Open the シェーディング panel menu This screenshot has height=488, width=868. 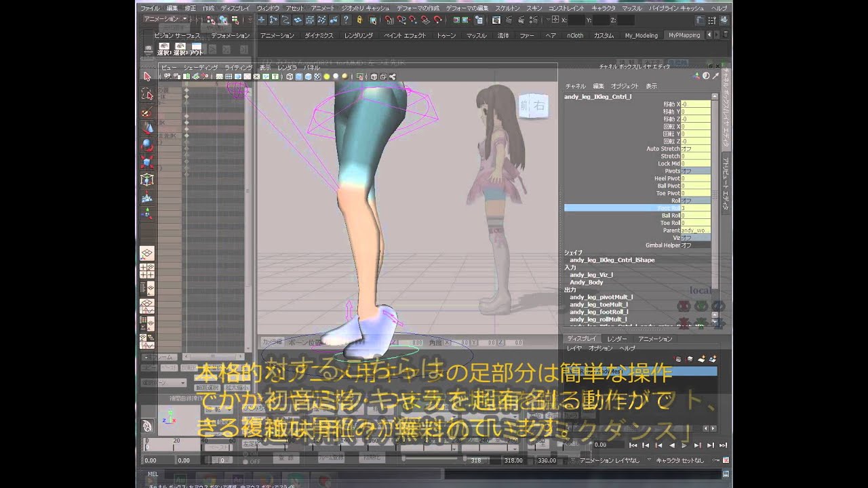201,68
